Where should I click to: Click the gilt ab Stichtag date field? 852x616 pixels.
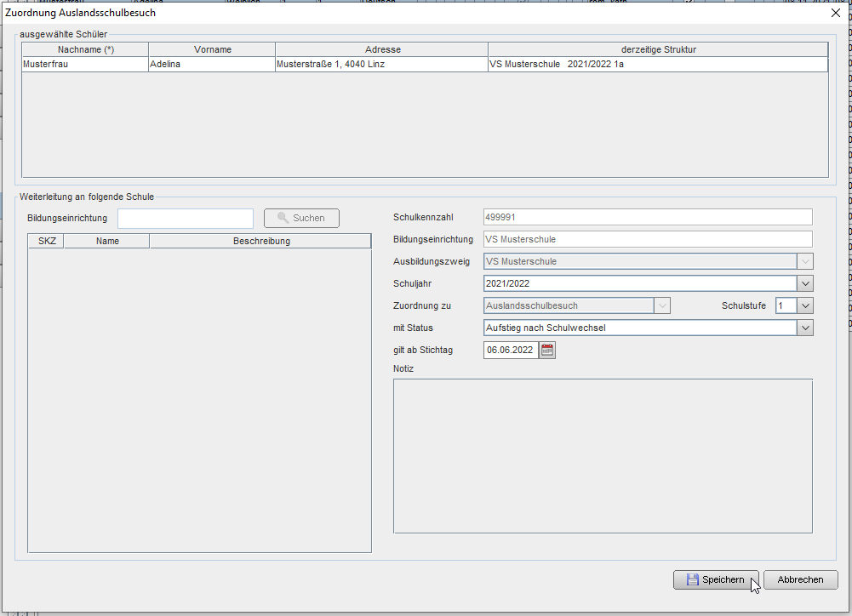(511, 350)
